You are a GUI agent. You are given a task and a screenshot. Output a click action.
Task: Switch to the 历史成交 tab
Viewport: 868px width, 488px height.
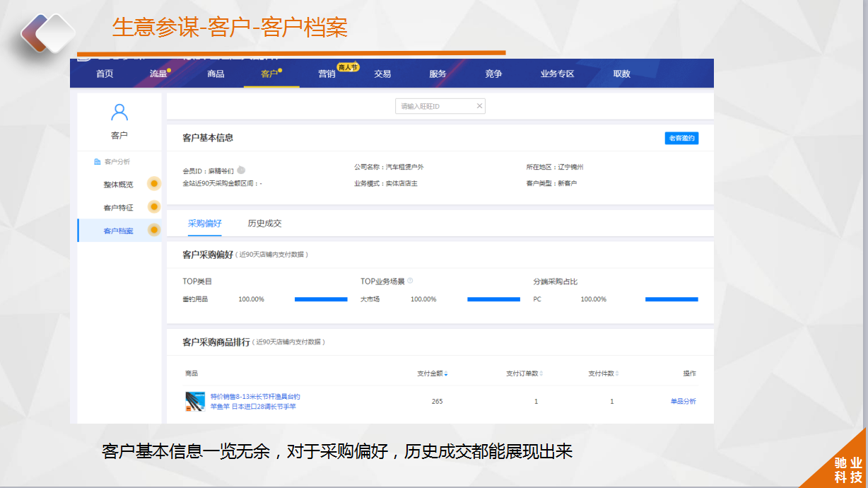click(265, 223)
